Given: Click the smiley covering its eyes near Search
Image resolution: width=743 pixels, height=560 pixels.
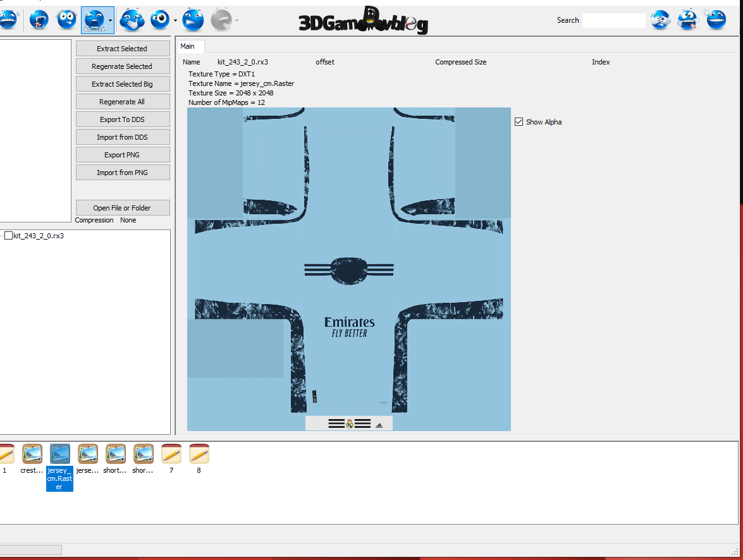Looking at the screenshot, I should [x=661, y=20].
